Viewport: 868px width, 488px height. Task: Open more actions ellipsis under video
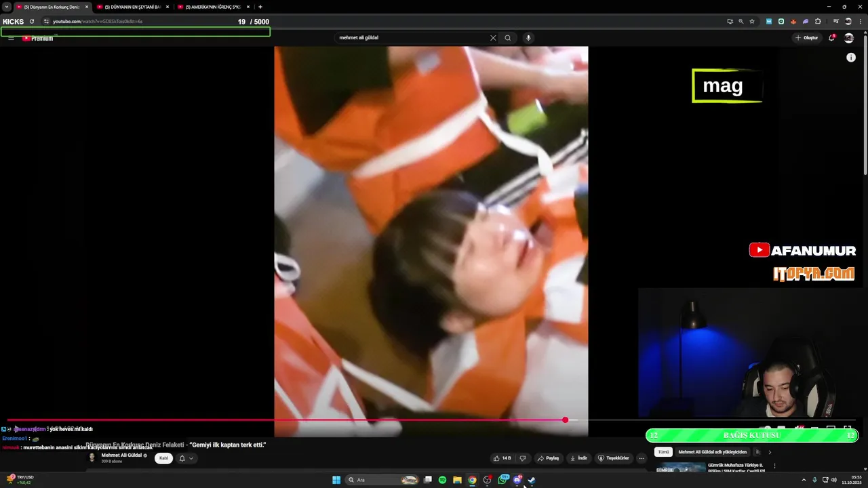click(x=642, y=458)
